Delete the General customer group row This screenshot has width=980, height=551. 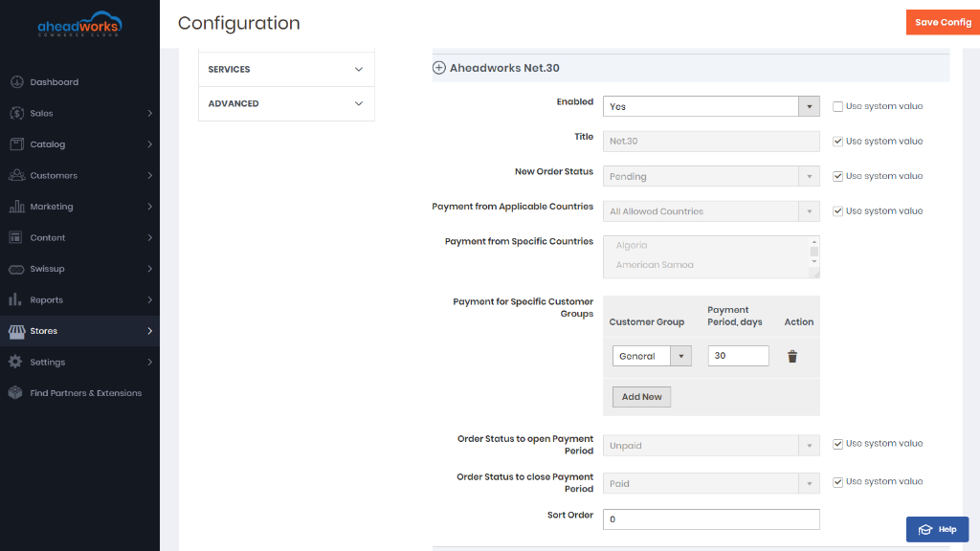tap(792, 356)
